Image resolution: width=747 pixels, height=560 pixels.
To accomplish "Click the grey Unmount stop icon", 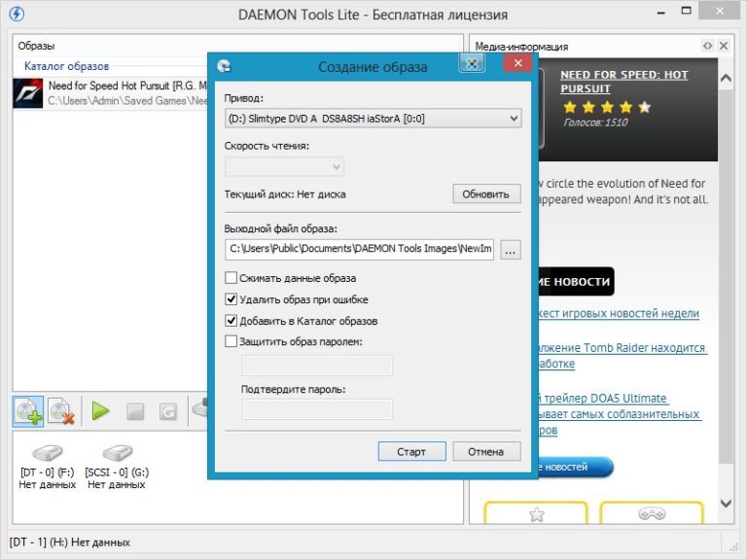I will tap(135, 412).
